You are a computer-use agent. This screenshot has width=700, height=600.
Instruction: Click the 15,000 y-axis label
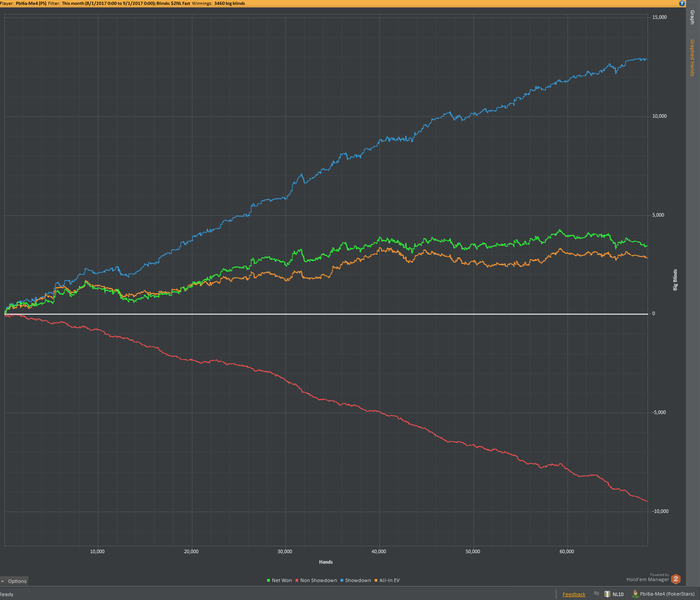pos(659,17)
